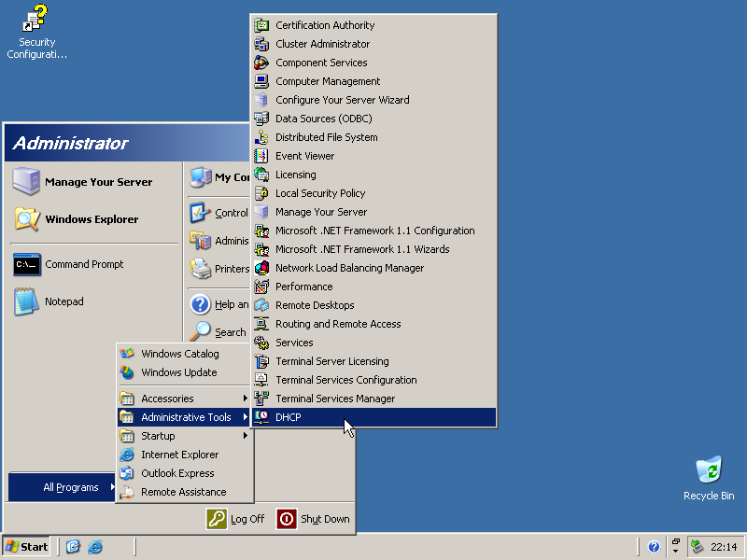Click the Internet Explorer quick launch icon
This screenshot has width=747, height=560.
95,547
